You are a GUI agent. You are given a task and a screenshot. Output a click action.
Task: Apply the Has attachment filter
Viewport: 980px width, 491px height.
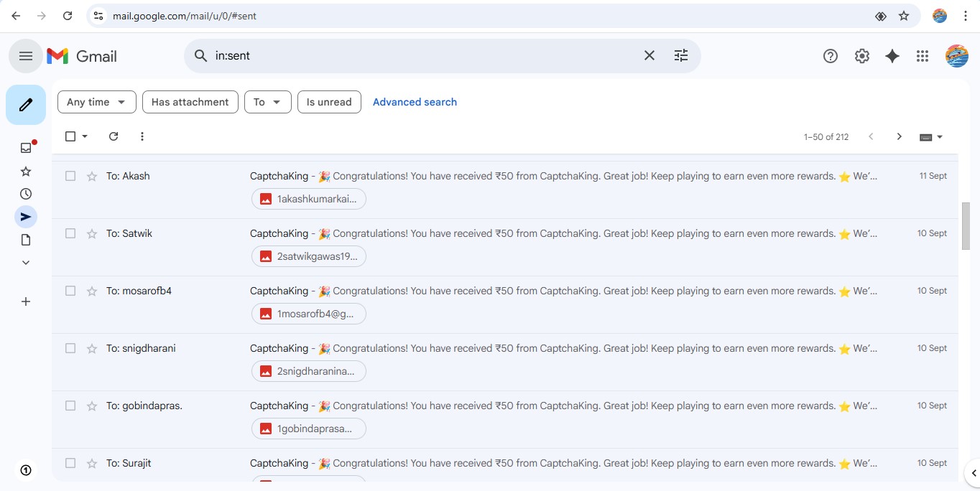click(190, 102)
